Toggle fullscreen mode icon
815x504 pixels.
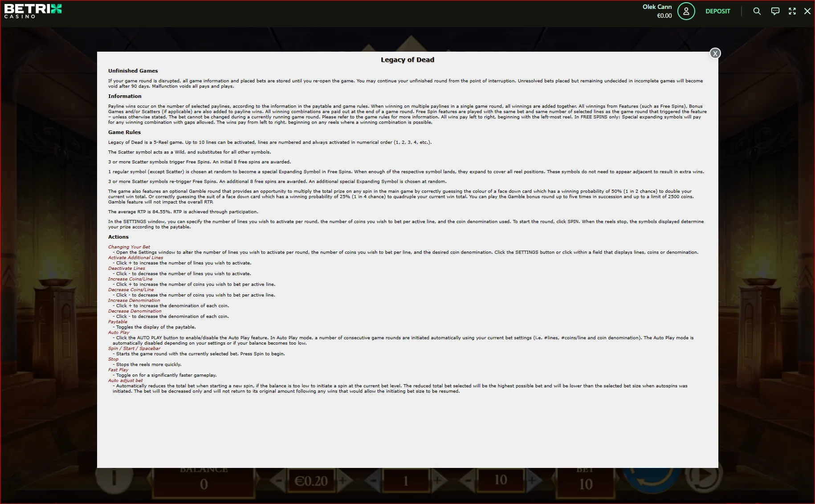tap(792, 11)
